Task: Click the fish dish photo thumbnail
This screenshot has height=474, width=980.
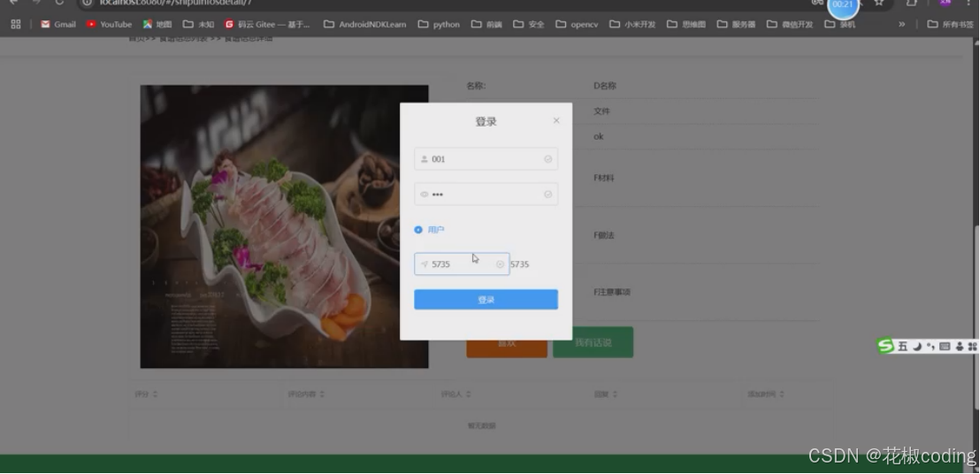Action: point(285,226)
